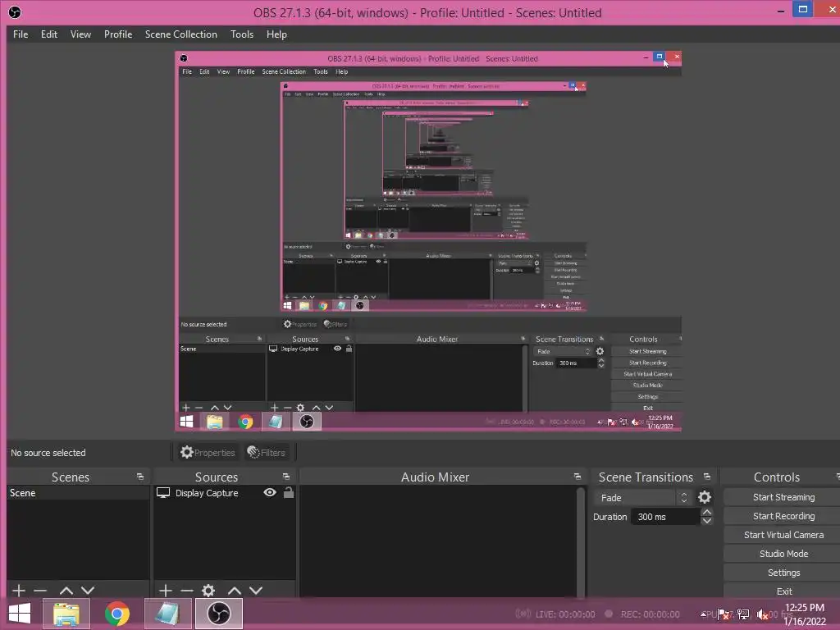
Task: Open the Profile menu
Action: [118, 34]
